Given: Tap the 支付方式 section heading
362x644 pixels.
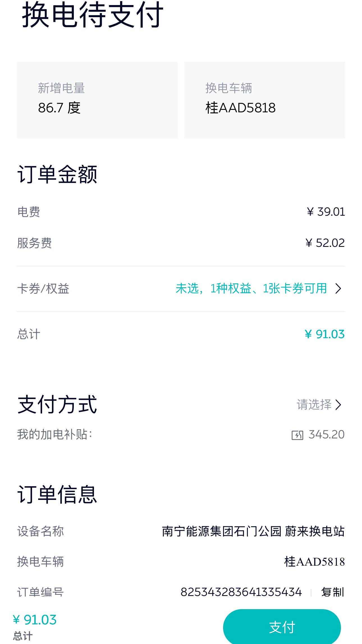Looking at the screenshot, I should [x=57, y=404].
